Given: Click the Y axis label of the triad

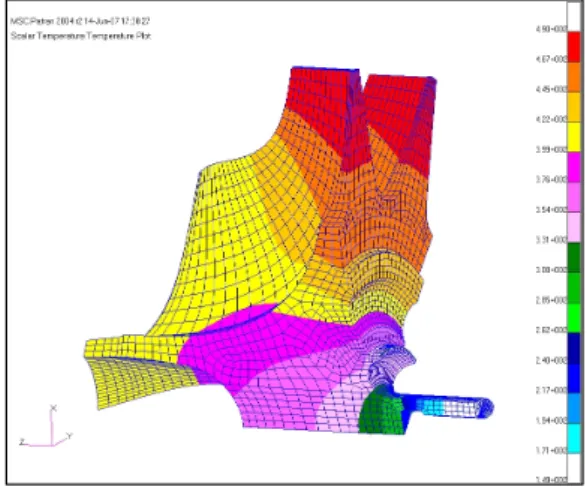Looking at the screenshot, I should (69, 436).
